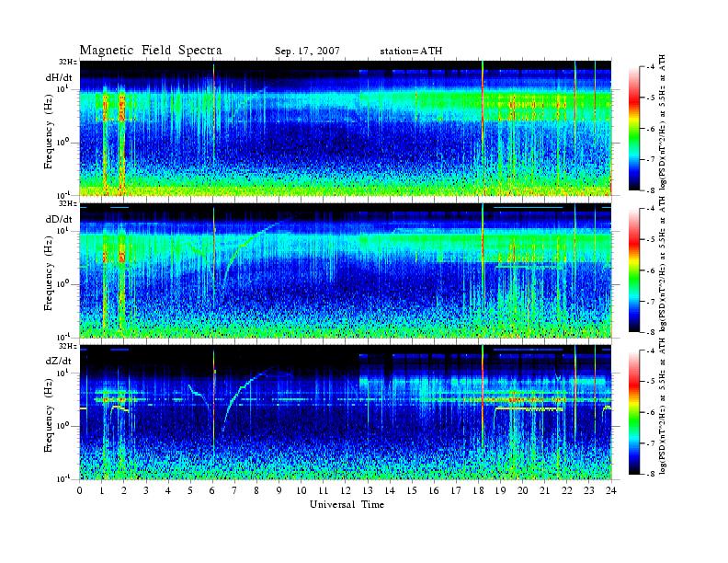The image size is (728, 563).
Task: Click the dD/dt panel colorbar
Action: click(x=634, y=270)
